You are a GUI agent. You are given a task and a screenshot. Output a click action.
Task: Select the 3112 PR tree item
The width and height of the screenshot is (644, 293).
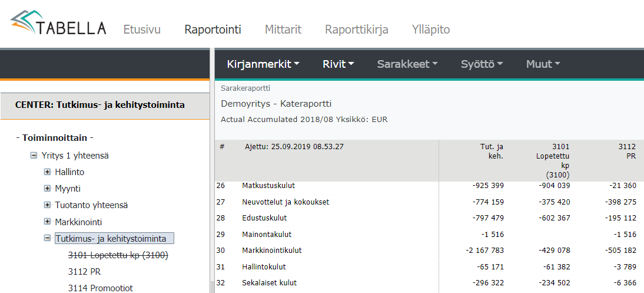click(x=84, y=272)
